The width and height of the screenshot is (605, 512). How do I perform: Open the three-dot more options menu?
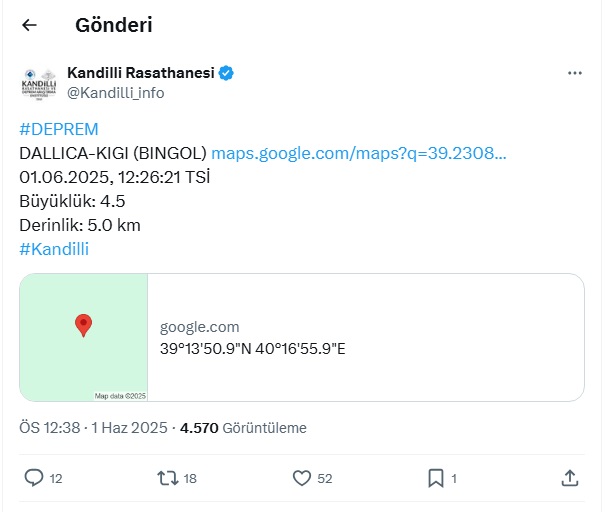coord(575,73)
